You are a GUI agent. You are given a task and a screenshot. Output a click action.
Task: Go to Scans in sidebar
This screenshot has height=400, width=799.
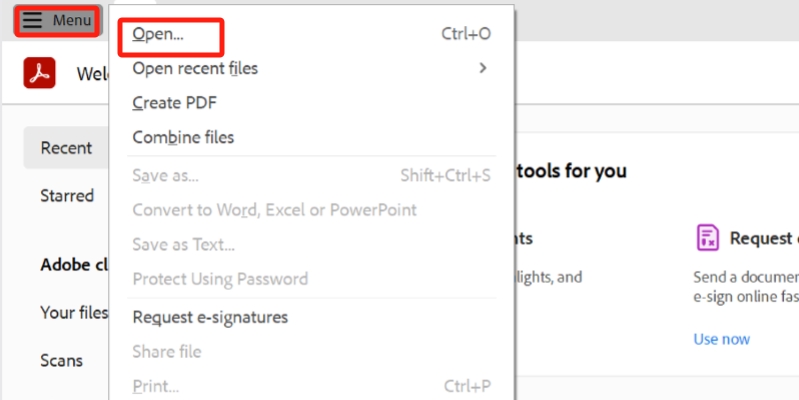[x=61, y=360]
